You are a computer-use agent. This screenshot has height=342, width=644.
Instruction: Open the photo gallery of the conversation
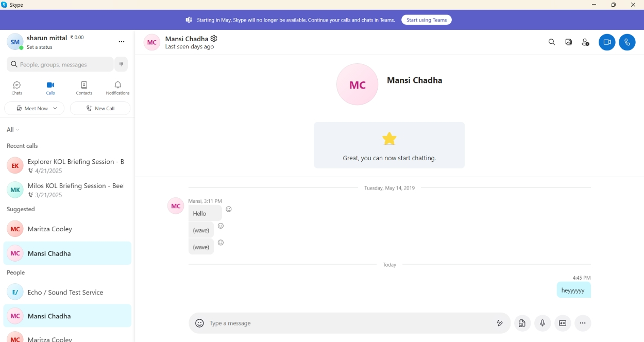(x=568, y=42)
